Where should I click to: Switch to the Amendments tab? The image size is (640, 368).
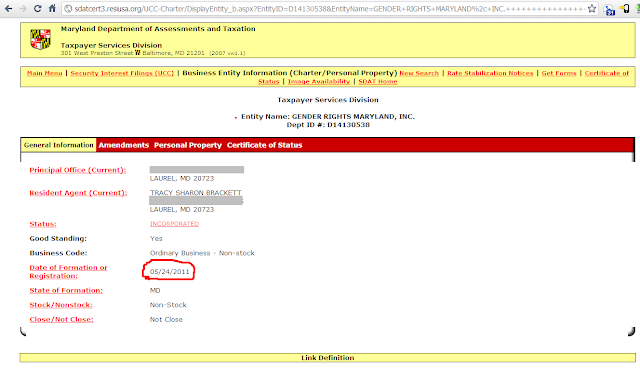pyautogui.click(x=124, y=145)
